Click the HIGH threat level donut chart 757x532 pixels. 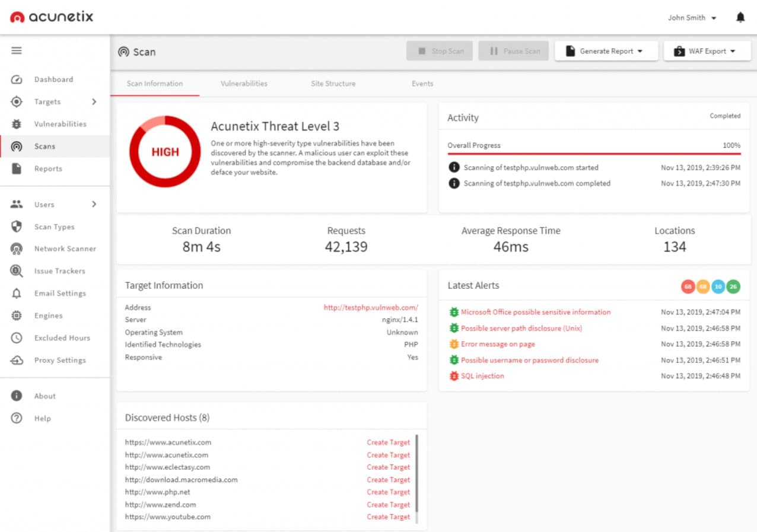coord(165,152)
